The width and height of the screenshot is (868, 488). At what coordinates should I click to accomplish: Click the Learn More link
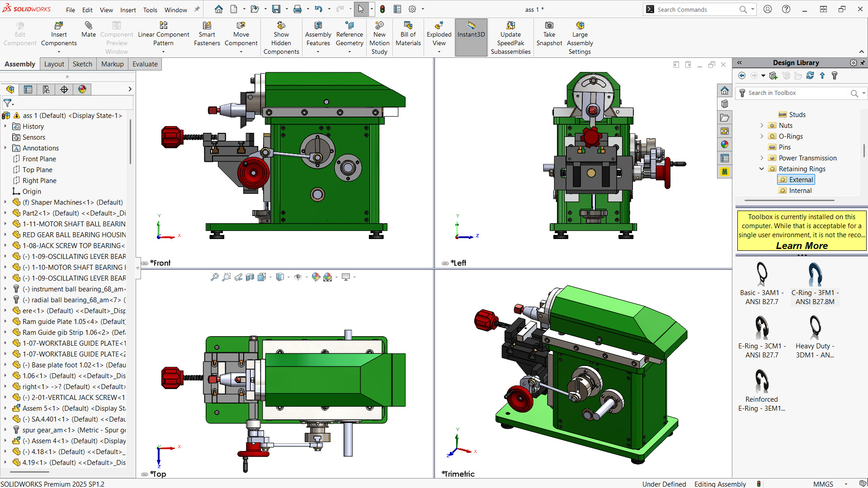pos(802,246)
